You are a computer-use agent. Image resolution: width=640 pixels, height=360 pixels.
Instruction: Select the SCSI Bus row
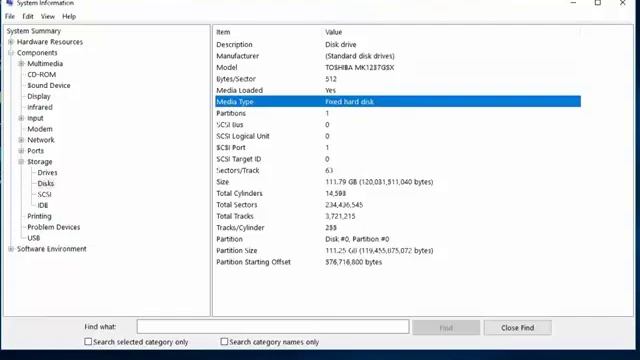398,124
